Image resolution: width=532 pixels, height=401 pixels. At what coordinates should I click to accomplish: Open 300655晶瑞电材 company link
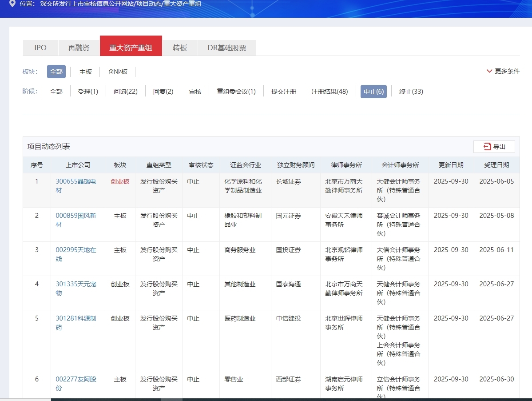(x=76, y=186)
